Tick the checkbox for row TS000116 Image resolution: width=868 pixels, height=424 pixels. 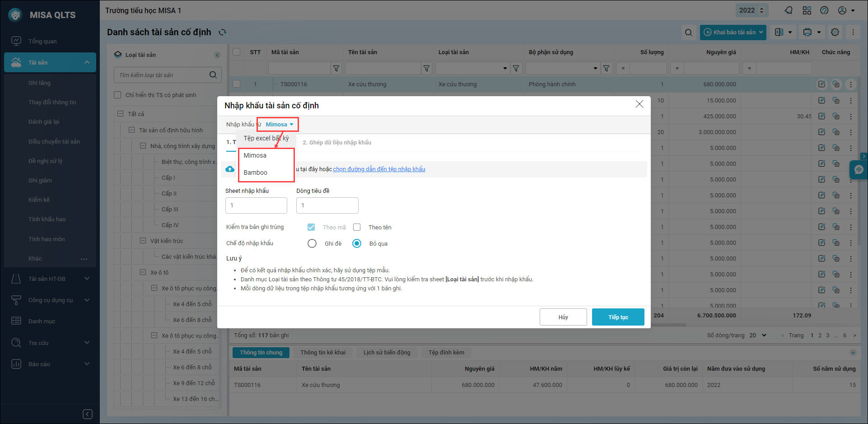[236, 84]
